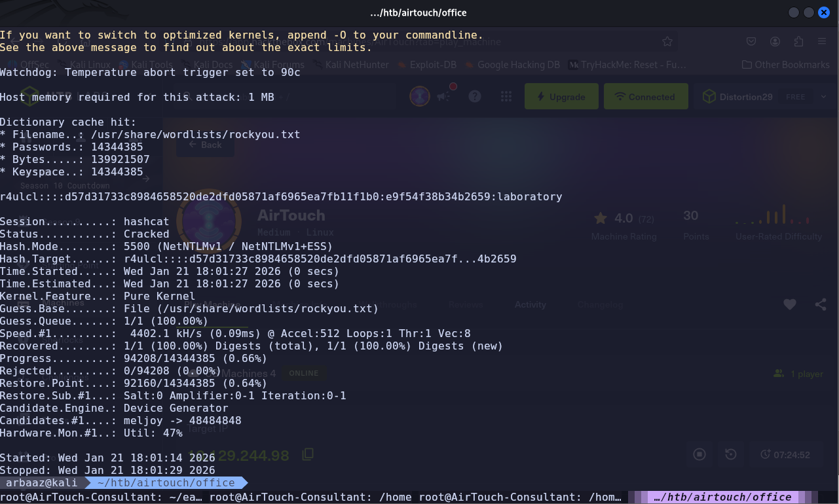Expand the Distortion29 profile dropdown chevron

point(823,96)
